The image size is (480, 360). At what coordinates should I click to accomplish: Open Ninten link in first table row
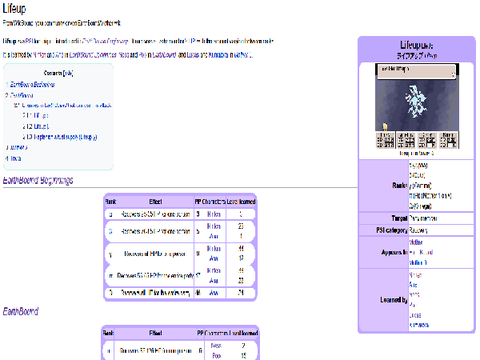214,214
